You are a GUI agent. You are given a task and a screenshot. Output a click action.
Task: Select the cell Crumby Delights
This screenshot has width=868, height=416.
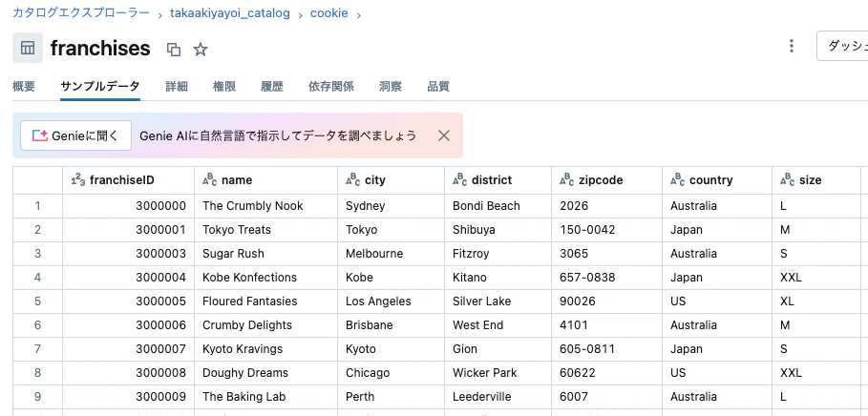click(265, 324)
